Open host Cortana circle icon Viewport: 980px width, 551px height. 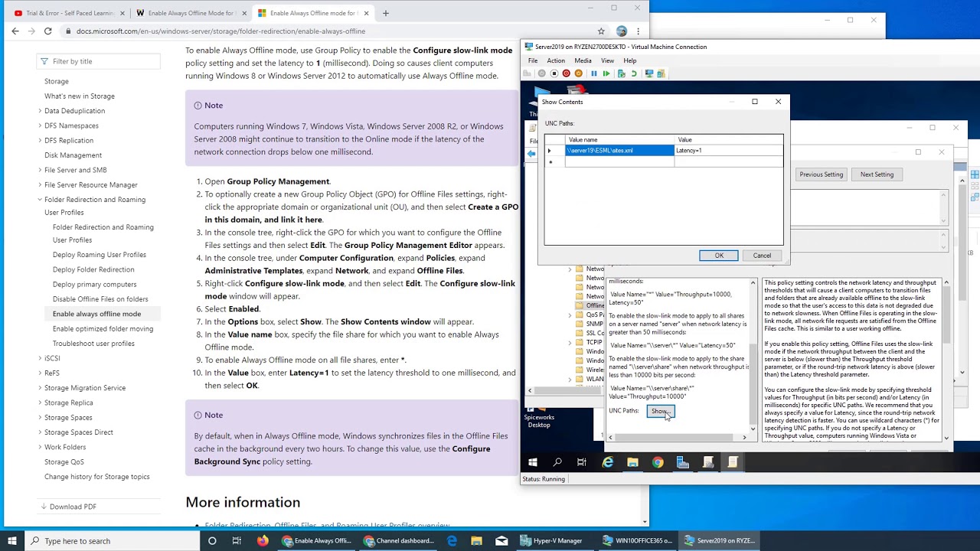coord(212,541)
